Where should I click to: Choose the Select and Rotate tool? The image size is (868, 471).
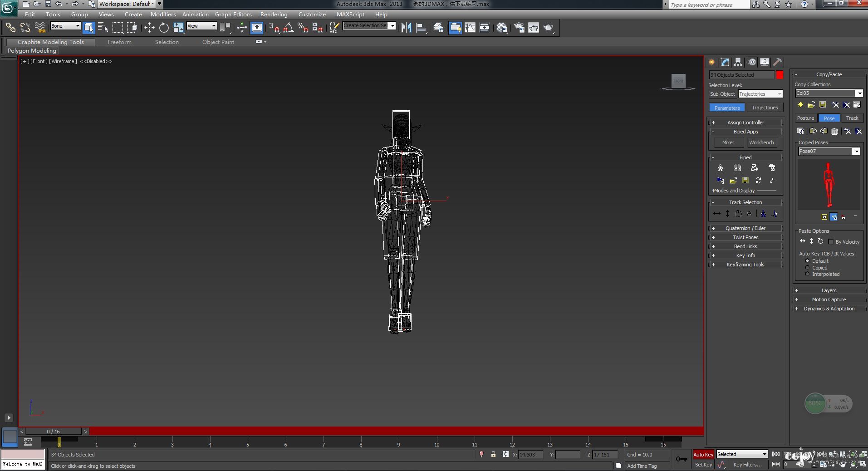coord(164,28)
